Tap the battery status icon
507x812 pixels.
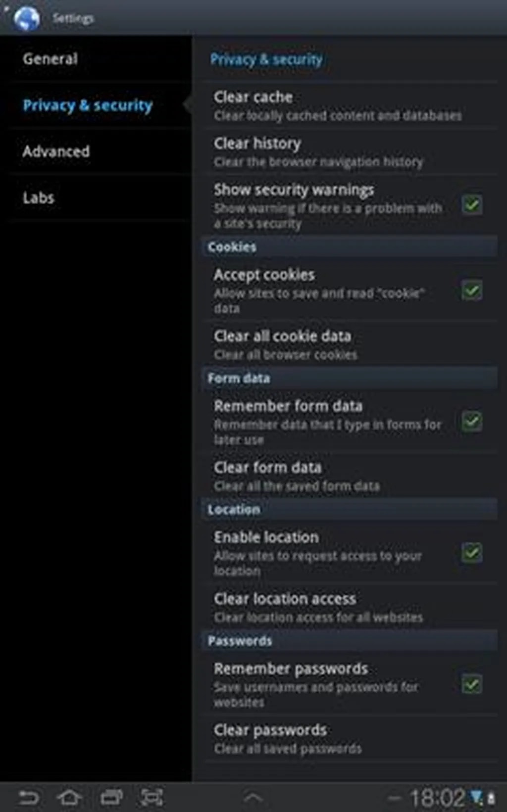[x=491, y=798]
